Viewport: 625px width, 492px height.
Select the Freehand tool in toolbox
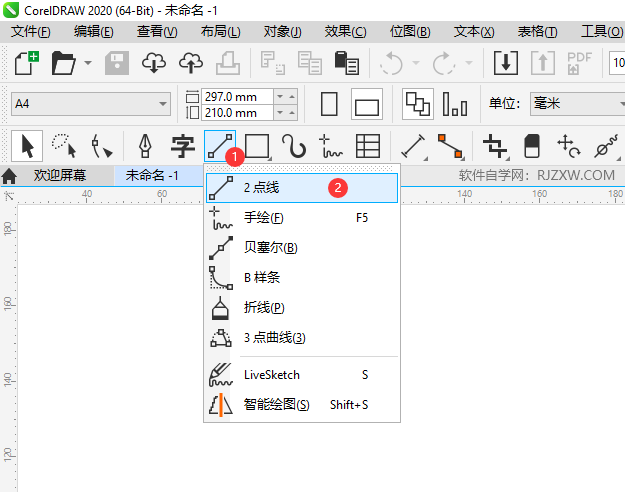(x=330, y=146)
